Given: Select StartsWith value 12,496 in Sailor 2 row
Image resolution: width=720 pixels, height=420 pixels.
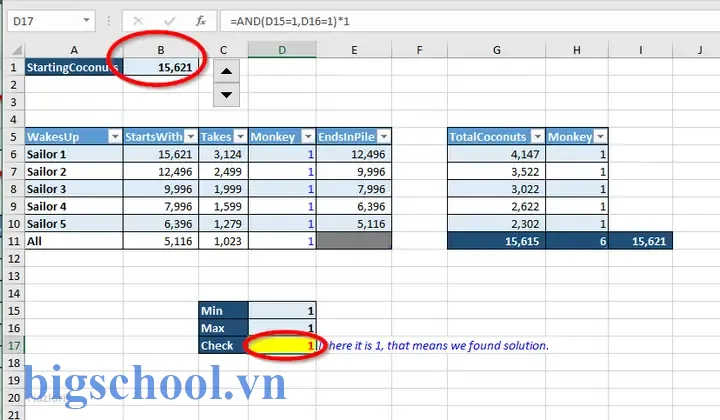Looking at the screenshot, I should pos(161,172).
